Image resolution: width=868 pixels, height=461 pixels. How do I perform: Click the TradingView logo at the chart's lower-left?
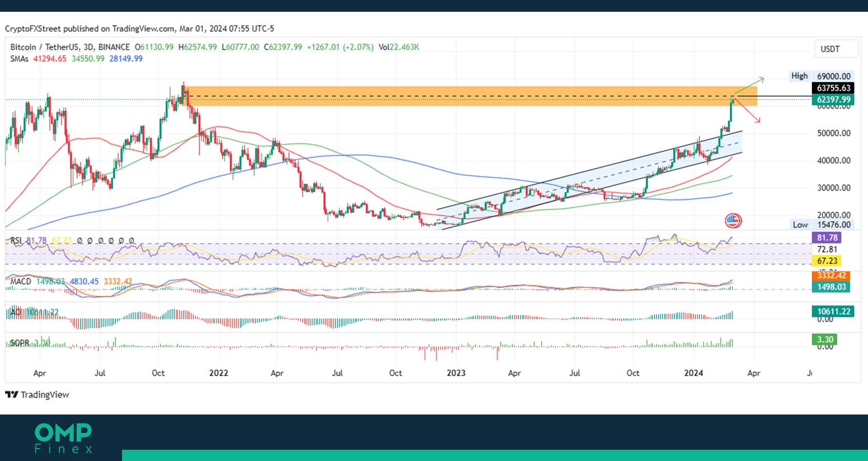37,394
